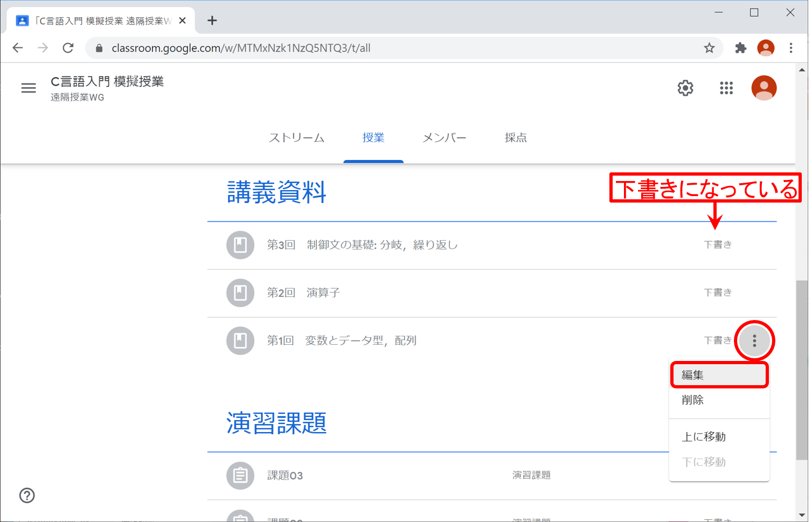
Task: Open the 講義資料 topic heading
Action: point(276,192)
